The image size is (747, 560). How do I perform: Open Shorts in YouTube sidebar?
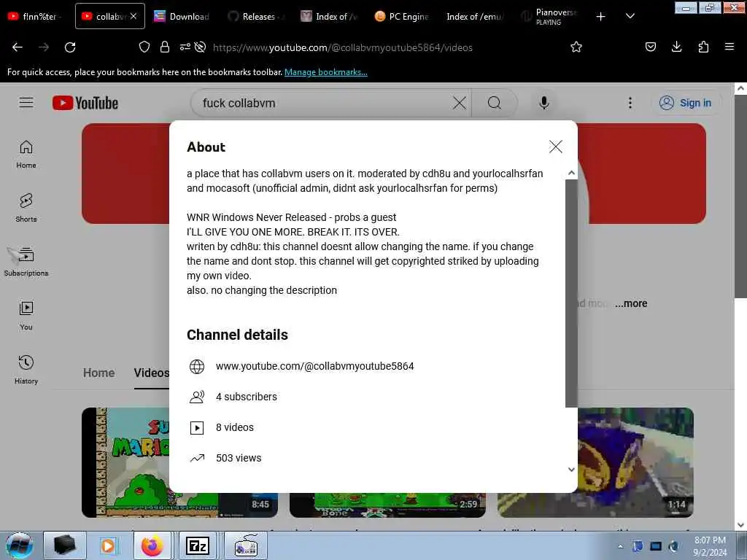[26, 208]
